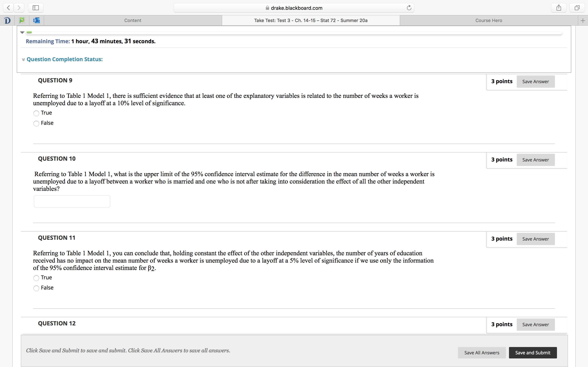
Task: Reload the page with the refresh icon
Action: coord(409,8)
